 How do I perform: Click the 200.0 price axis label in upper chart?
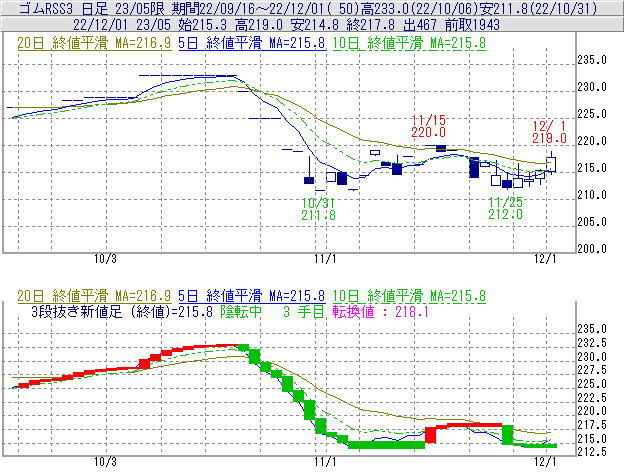pyautogui.click(x=592, y=249)
